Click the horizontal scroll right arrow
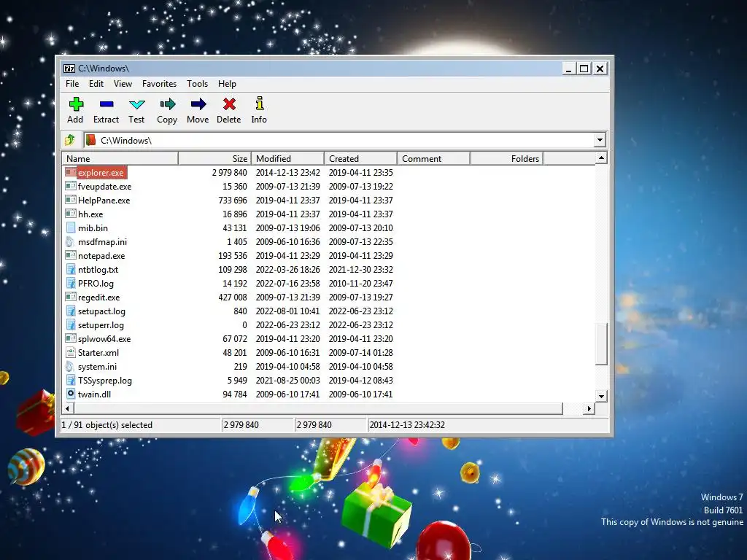Screen dimensions: 747x560 (x=589, y=408)
